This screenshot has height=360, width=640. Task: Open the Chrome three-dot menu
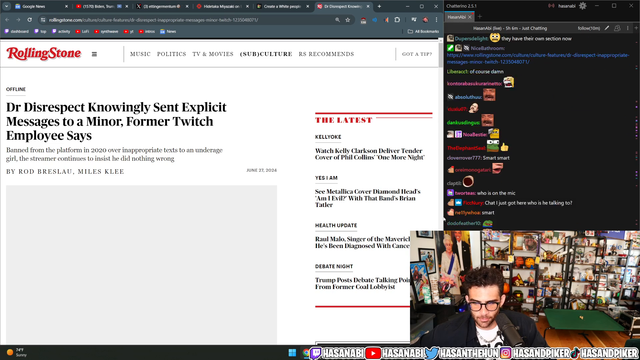436,20
